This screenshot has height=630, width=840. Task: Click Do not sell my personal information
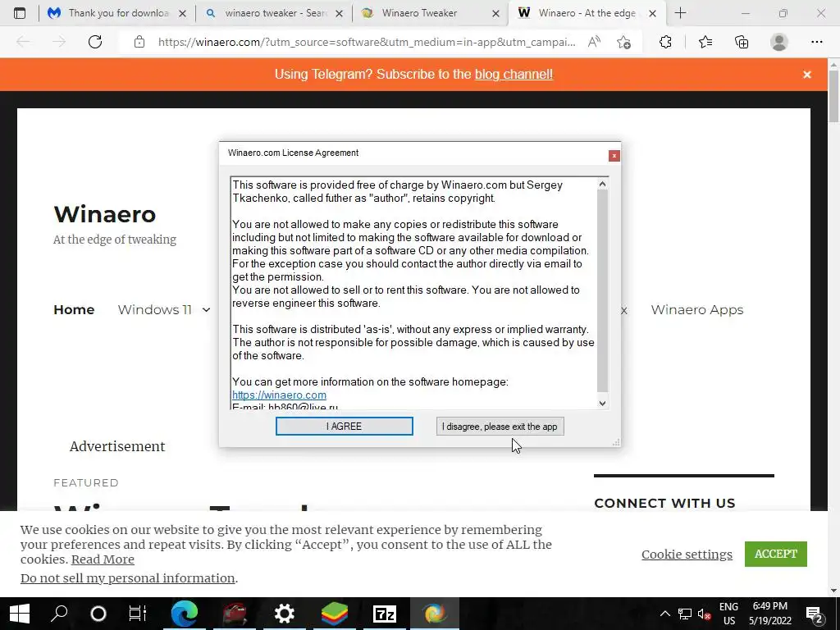tap(127, 578)
